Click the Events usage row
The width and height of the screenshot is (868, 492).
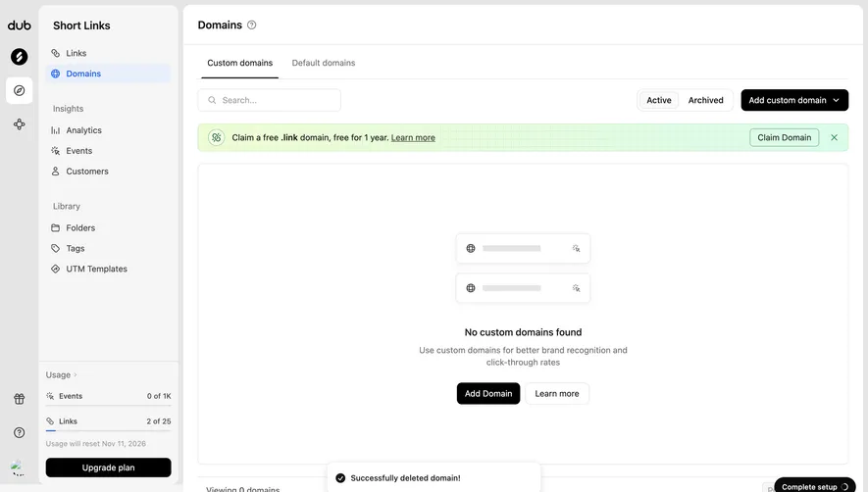[109, 396]
